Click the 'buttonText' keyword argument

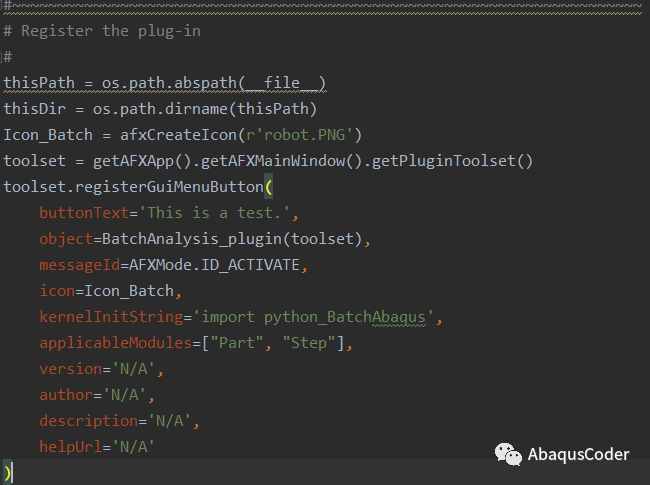(x=84, y=213)
